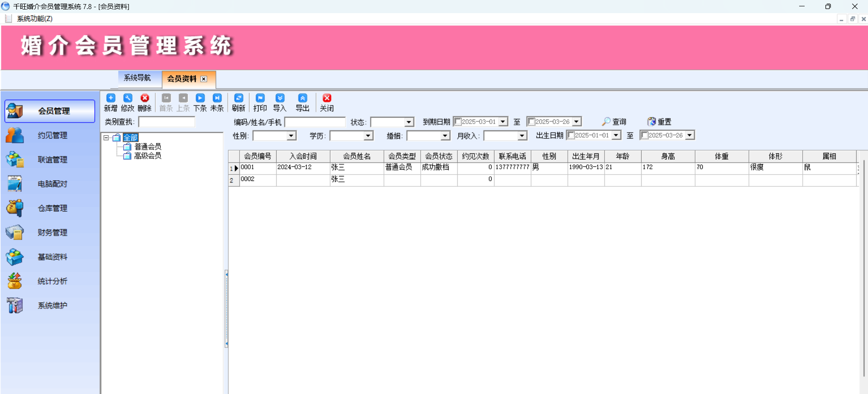
Task: Select member row 0002
Action: [543, 180]
